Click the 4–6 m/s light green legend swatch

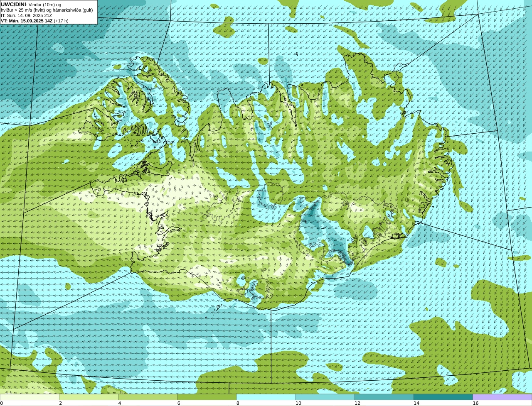coord(148,397)
